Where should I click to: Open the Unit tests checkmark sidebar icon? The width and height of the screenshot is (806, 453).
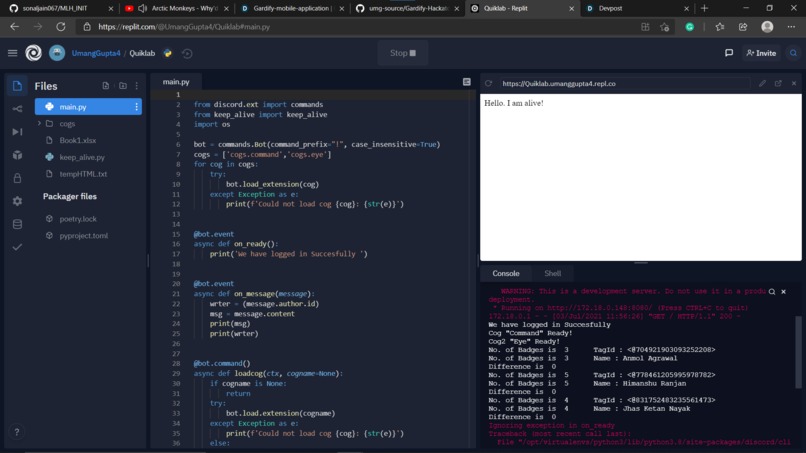tap(17, 247)
